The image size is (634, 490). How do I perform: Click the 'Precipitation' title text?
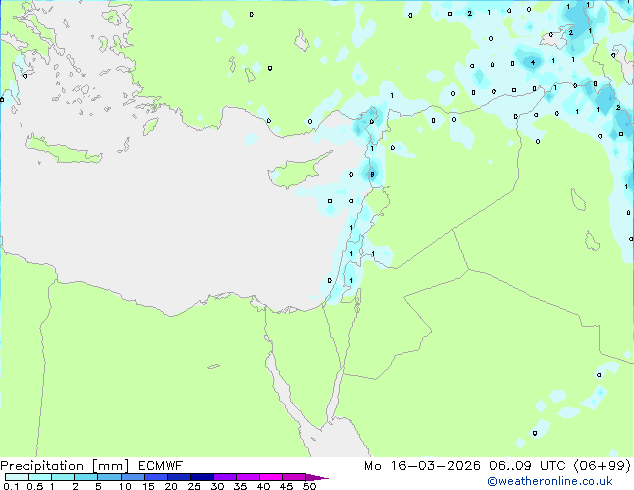pyautogui.click(x=42, y=466)
